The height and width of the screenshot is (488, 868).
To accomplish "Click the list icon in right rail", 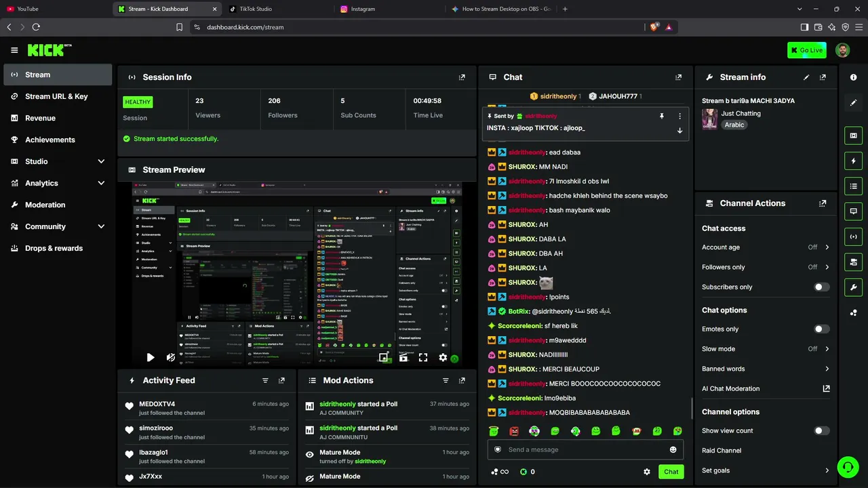I will point(854,186).
